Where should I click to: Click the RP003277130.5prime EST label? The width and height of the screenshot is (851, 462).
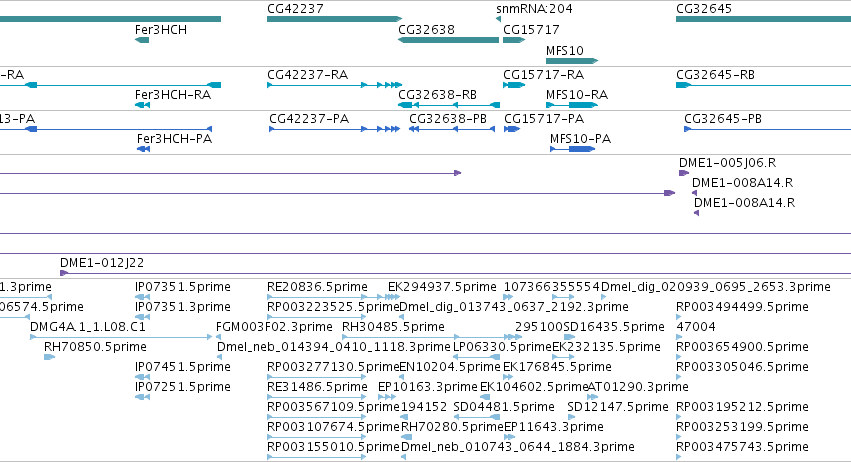(333, 367)
